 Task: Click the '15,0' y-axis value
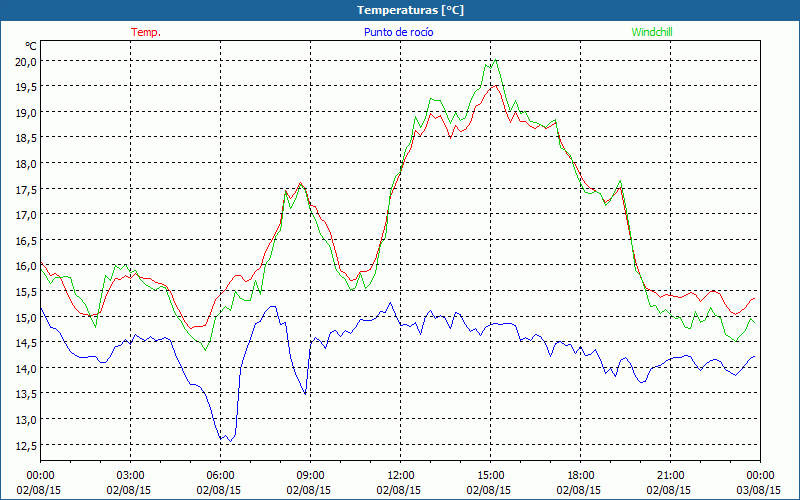pos(27,317)
